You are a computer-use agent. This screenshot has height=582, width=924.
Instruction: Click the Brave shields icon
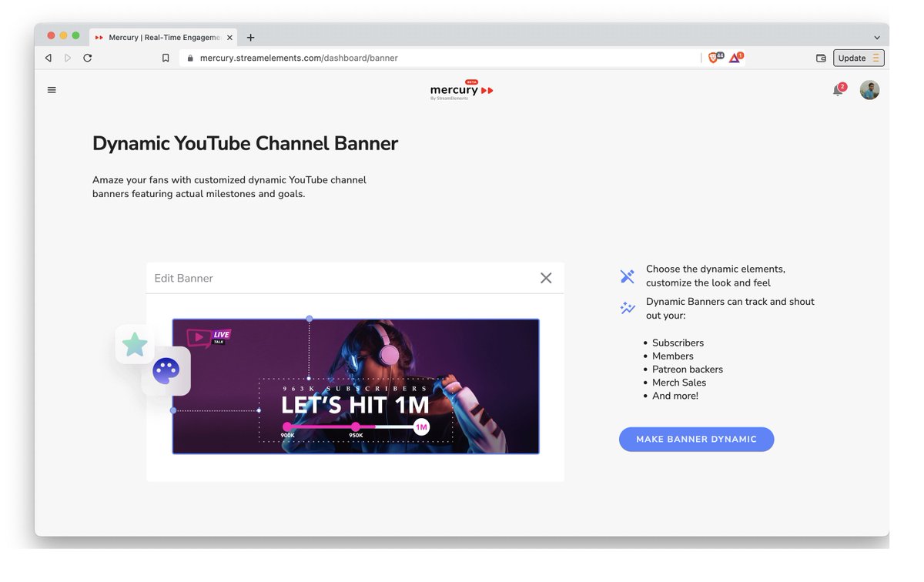(x=715, y=58)
